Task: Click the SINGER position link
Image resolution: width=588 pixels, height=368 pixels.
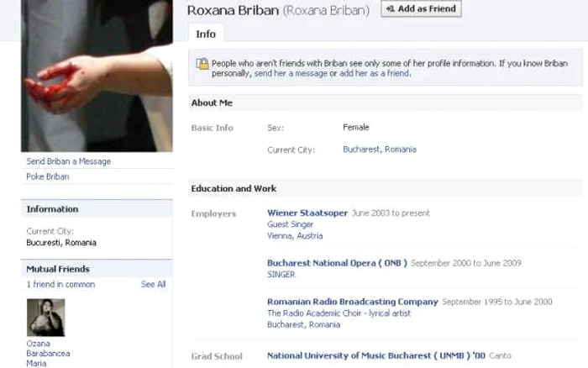Action: (x=281, y=275)
